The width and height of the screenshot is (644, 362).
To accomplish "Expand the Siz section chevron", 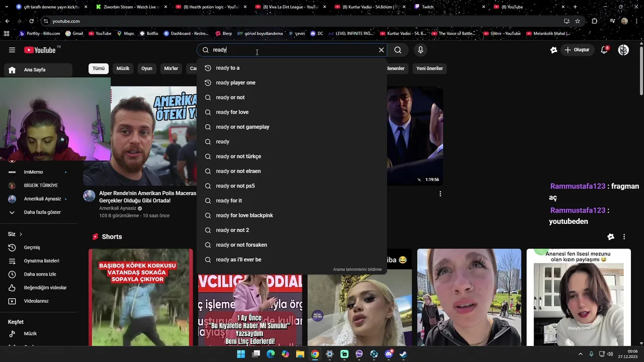I will (21, 234).
